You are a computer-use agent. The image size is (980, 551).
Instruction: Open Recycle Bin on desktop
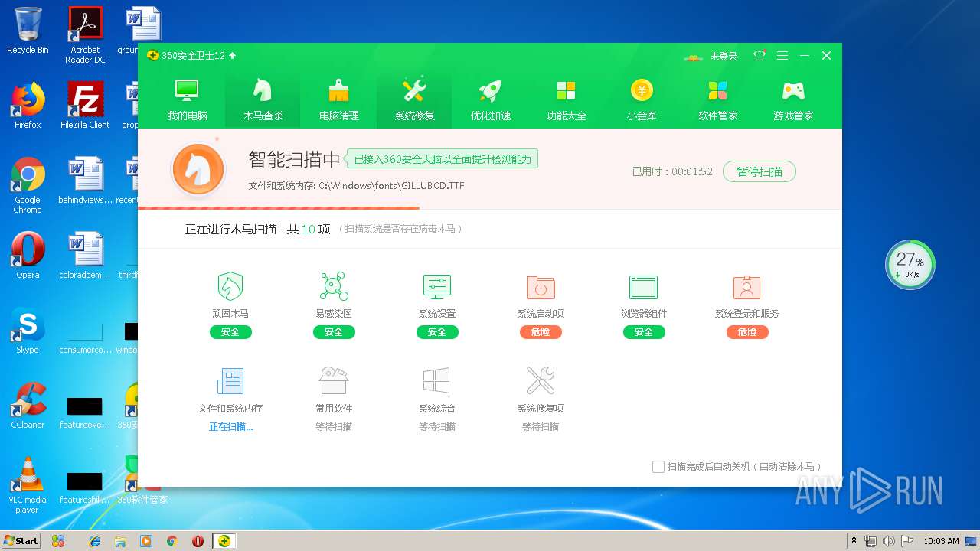pyautogui.click(x=28, y=31)
